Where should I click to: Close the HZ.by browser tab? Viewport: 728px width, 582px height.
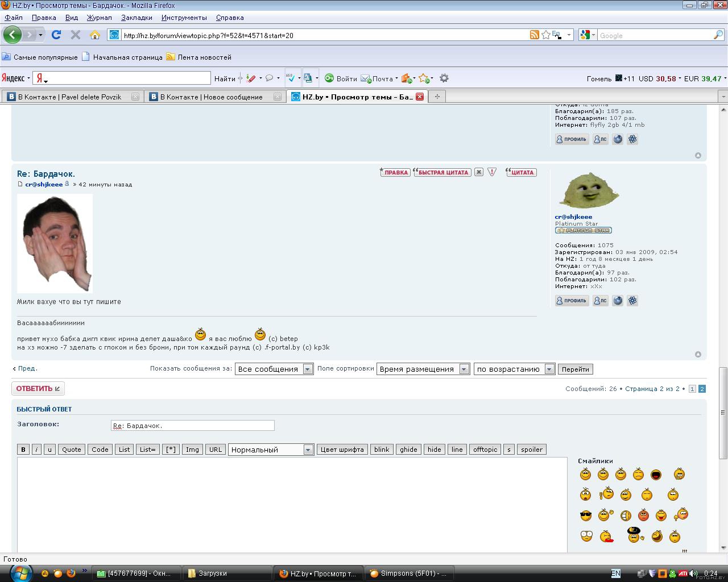click(419, 97)
